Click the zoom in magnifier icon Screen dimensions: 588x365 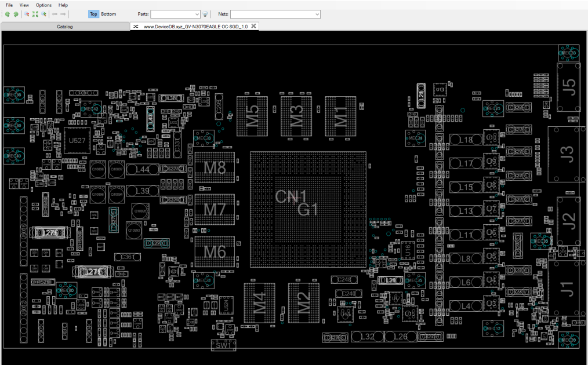tap(44, 14)
